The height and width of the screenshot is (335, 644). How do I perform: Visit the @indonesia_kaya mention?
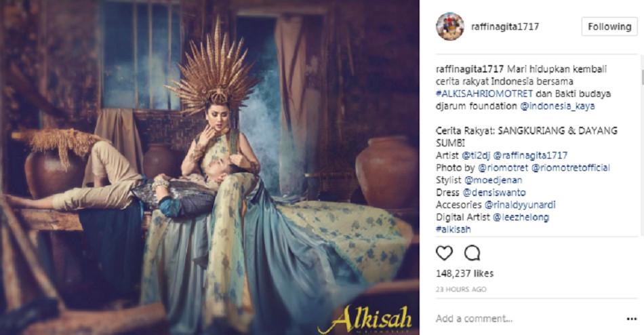[557, 106]
